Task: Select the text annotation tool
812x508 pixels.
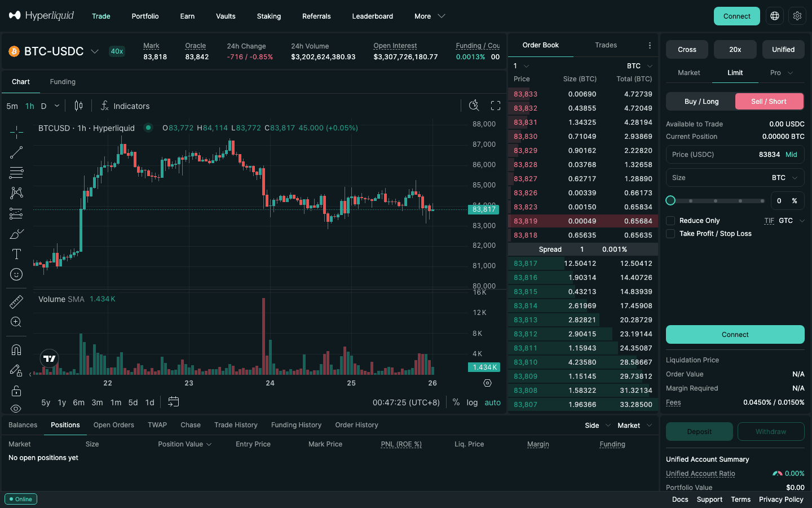Action: tap(16, 254)
